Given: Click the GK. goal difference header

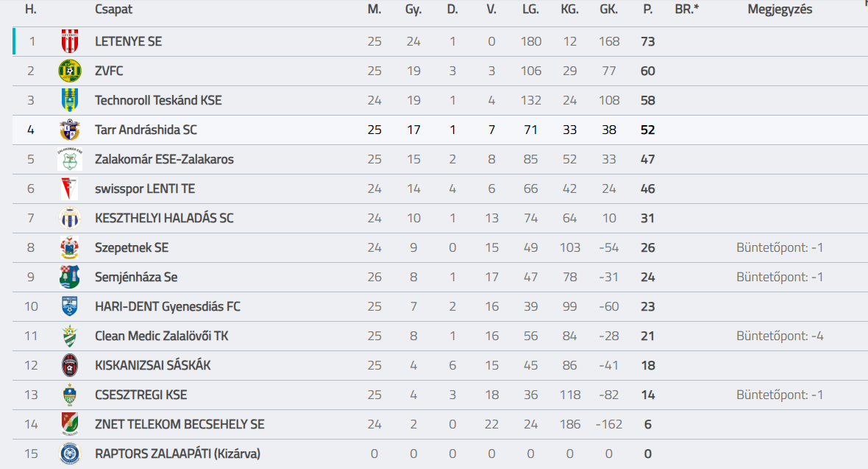Looking at the screenshot, I should (609, 10).
